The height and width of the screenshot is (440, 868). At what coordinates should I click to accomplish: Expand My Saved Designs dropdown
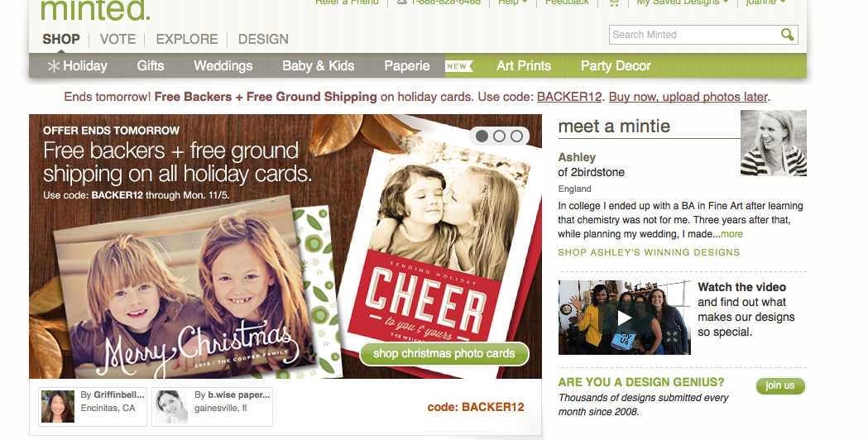click(x=682, y=2)
